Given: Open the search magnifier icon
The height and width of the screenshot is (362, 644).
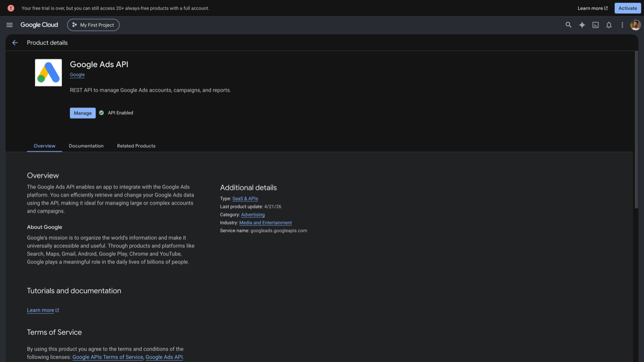Looking at the screenshot, I should [569, 25].
